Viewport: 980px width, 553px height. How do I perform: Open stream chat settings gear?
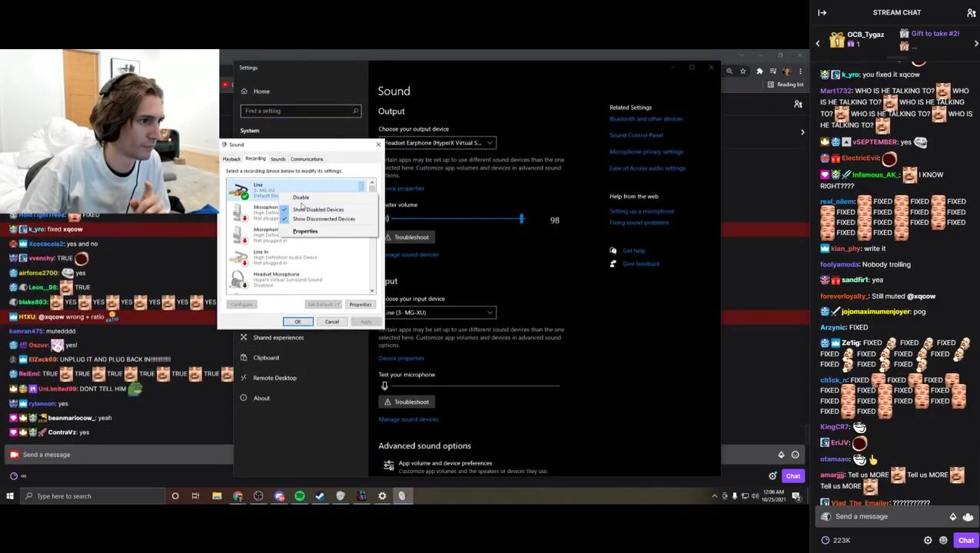(x=928, y=540)
